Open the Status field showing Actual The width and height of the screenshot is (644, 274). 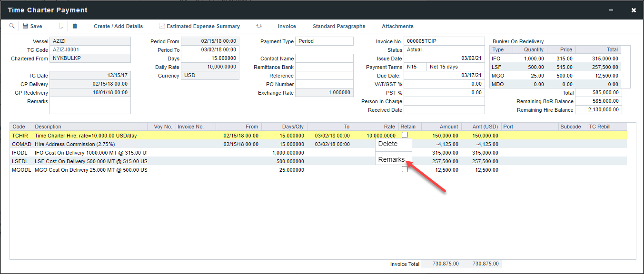tap(444, 50)
